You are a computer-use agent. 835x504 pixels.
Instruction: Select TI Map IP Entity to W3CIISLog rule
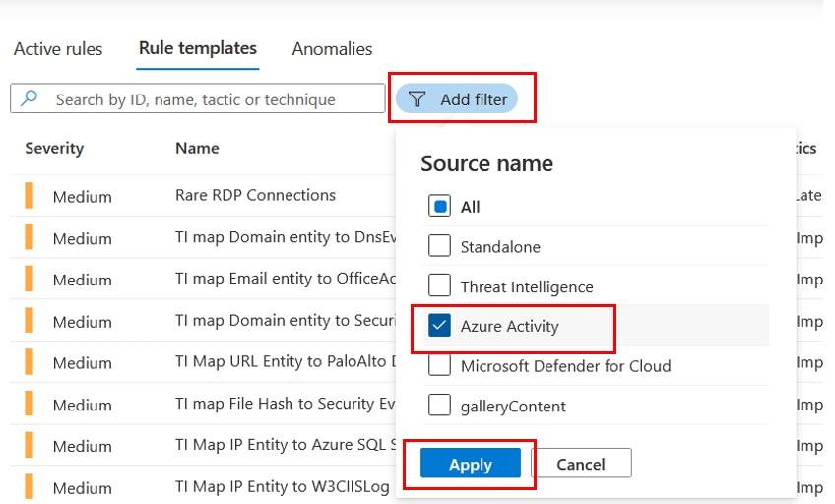pos(283,486)
